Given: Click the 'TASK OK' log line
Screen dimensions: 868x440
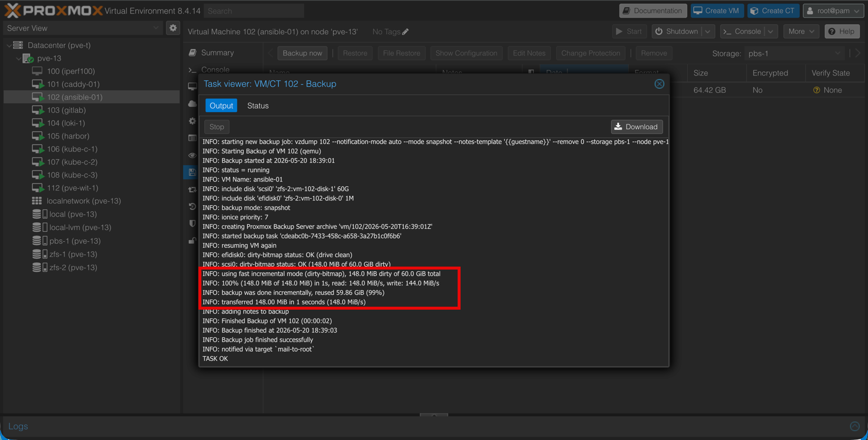Looking at the screenshot, I should pyautogui.click(x=215, y=359).
